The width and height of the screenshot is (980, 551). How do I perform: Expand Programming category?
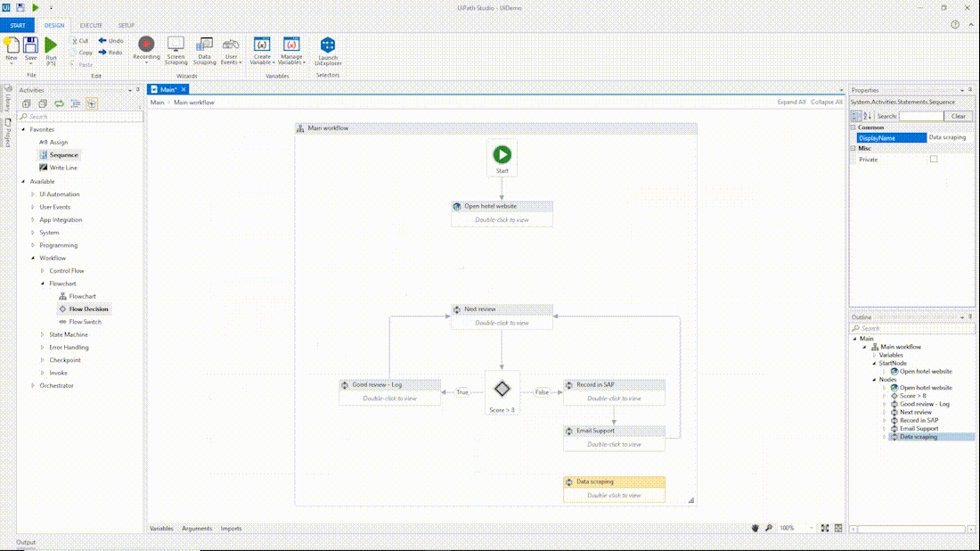click(33, 245)
